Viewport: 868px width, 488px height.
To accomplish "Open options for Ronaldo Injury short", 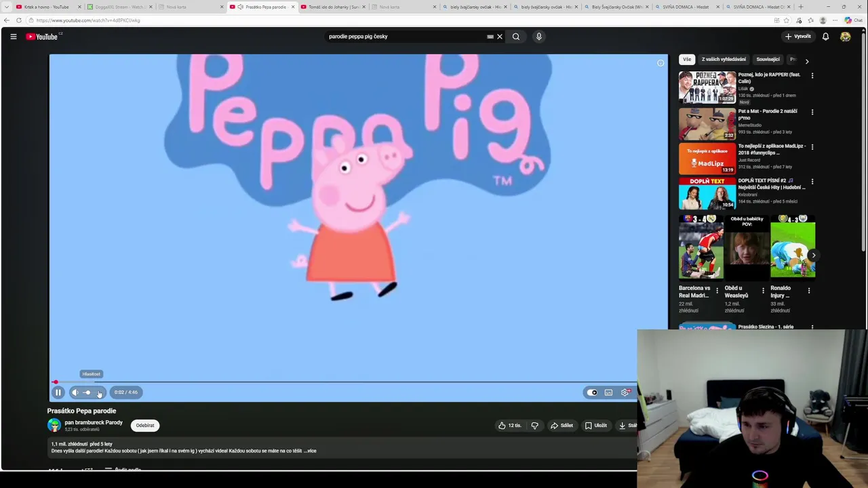I will 808,290.
